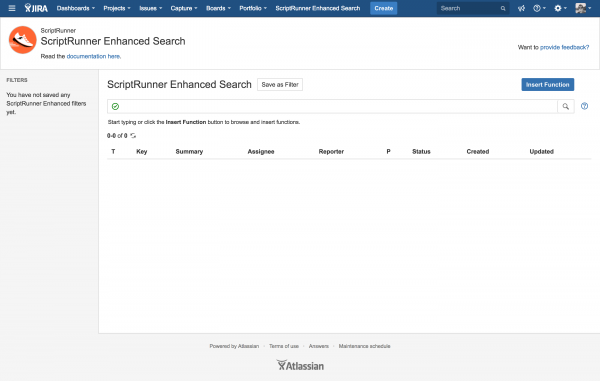Click the Insert Function button
The image size is (600, 381).
click(548, 85)
